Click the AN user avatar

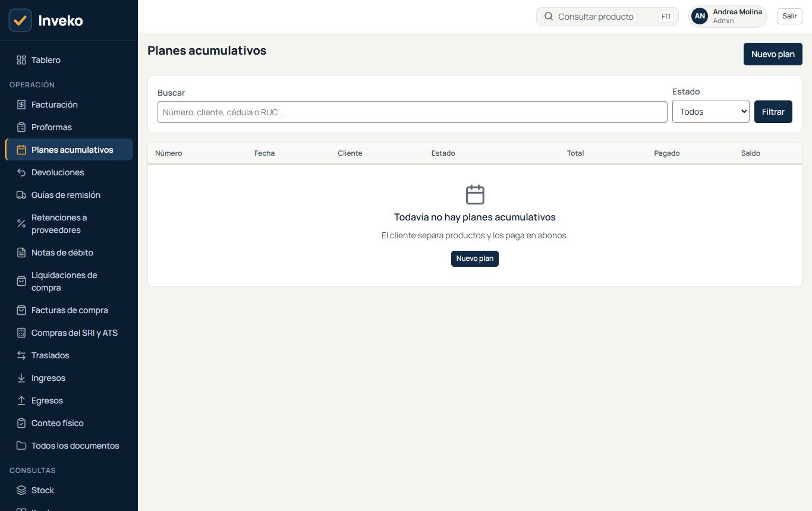pyautogui.click(x=700, y=17)
